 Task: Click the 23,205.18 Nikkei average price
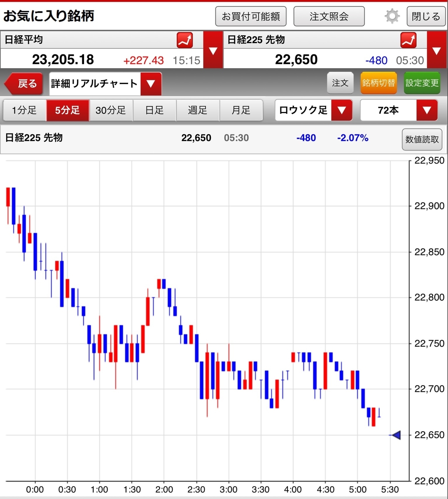click(63, 59)
